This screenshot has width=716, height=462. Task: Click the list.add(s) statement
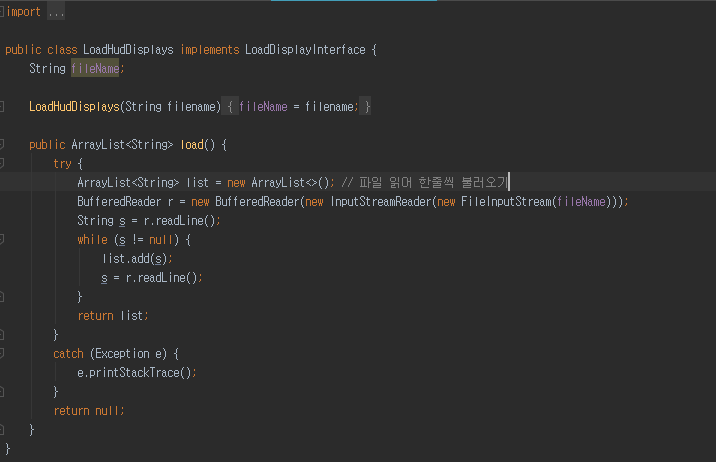[137, 259]
